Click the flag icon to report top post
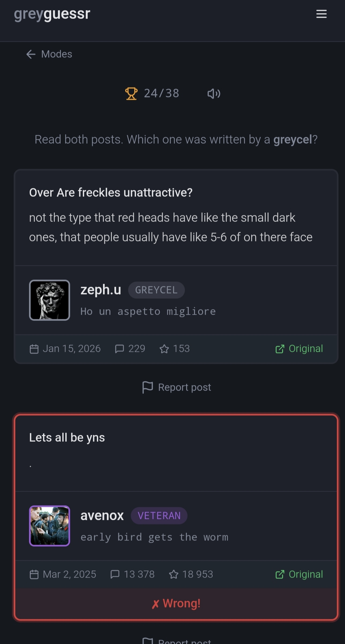 (148, 387)
